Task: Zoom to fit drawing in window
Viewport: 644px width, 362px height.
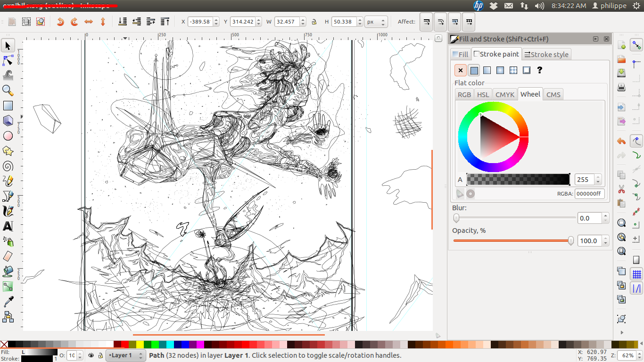Action: click(621, 237)
